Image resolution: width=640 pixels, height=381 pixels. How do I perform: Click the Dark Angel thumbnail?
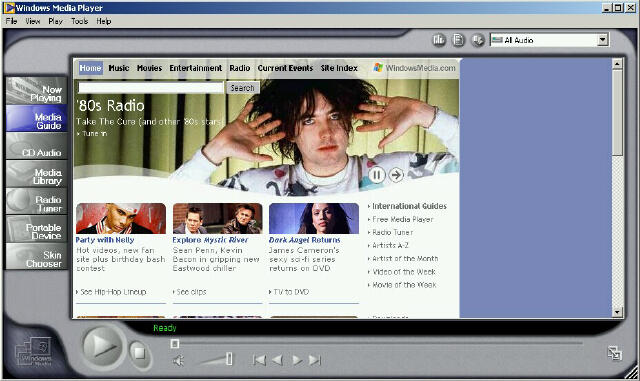coord(314,218)
